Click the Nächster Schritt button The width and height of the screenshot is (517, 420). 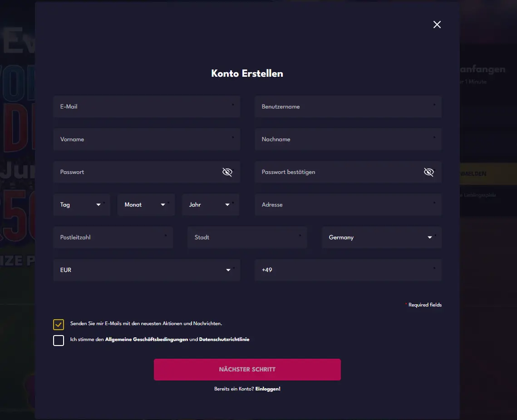(247, 370)
